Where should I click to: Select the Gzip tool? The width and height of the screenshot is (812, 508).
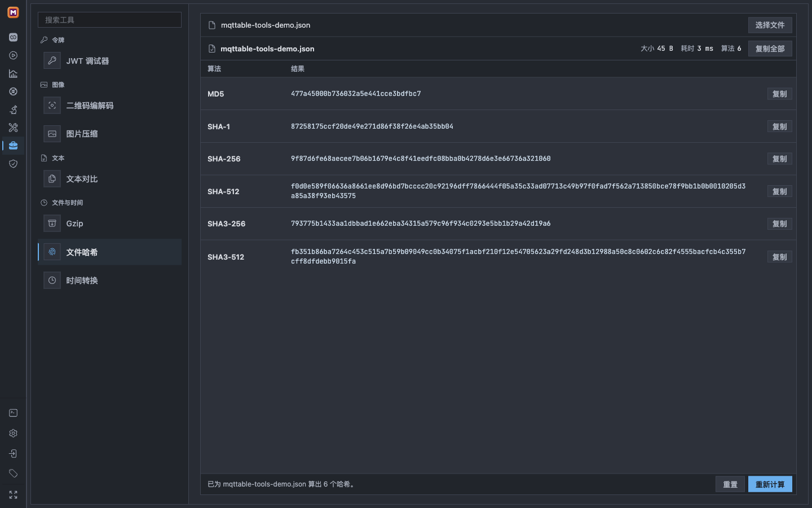109,224
